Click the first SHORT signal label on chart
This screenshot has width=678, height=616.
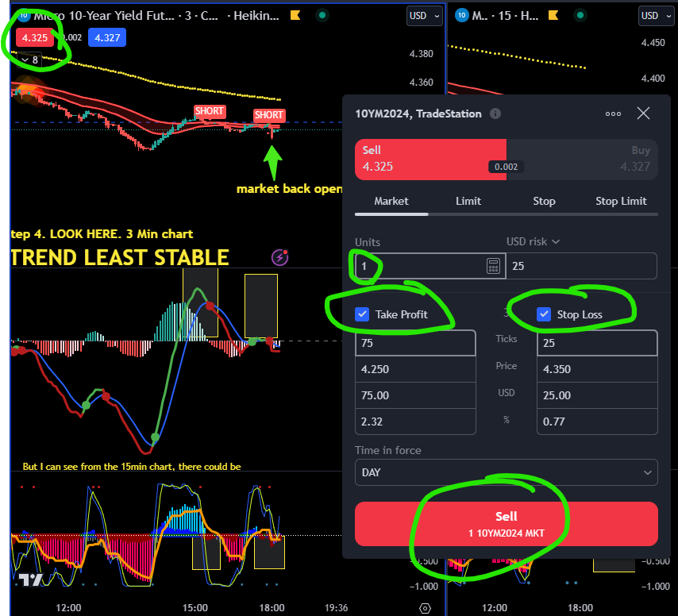[210, 111]
